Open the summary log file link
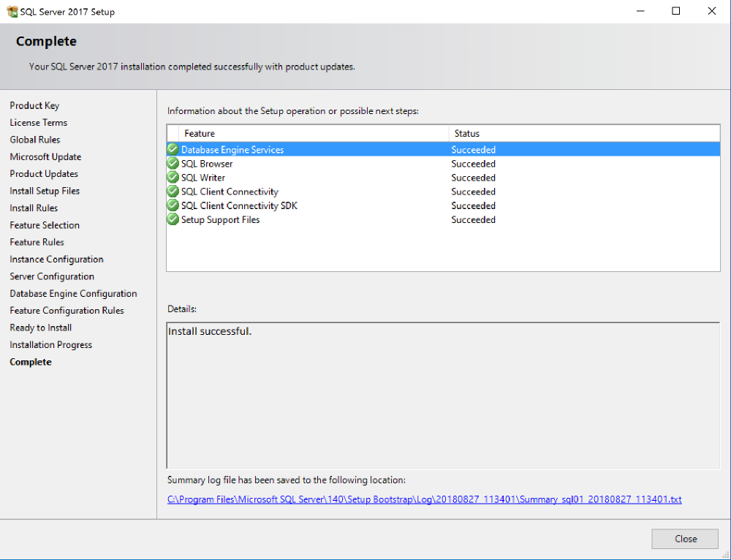Screen dimensions: 731x560 424,499
